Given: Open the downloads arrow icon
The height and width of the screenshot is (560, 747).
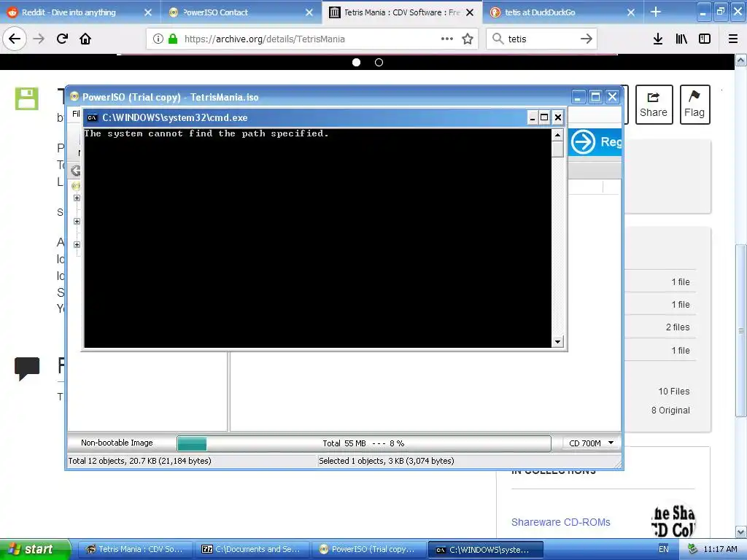Looking at the screenshot, I should click(x=658, y=39).
